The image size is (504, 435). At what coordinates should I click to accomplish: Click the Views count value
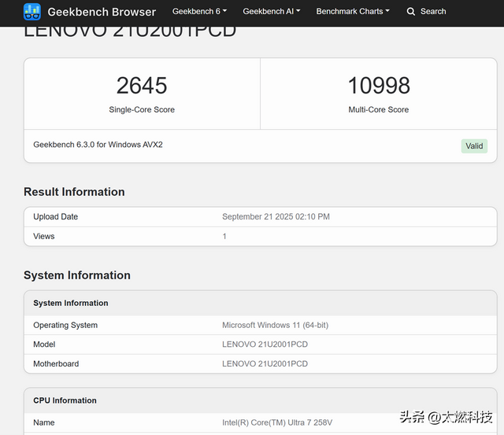224,236
